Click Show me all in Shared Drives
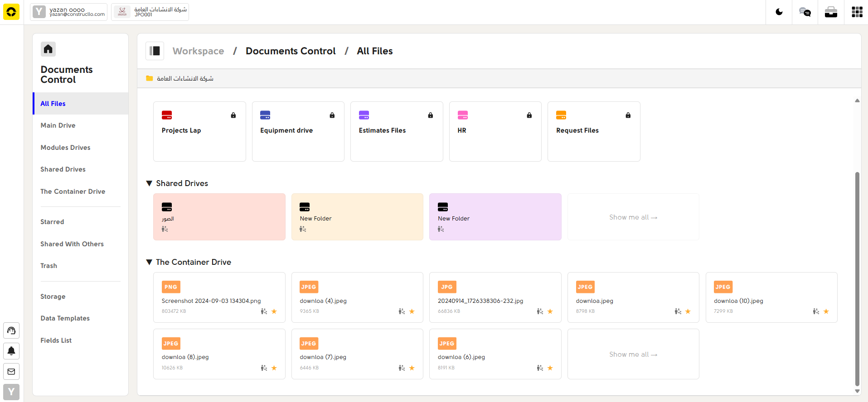The height and width of the screenshot is (402, 868). coord(633,217)
